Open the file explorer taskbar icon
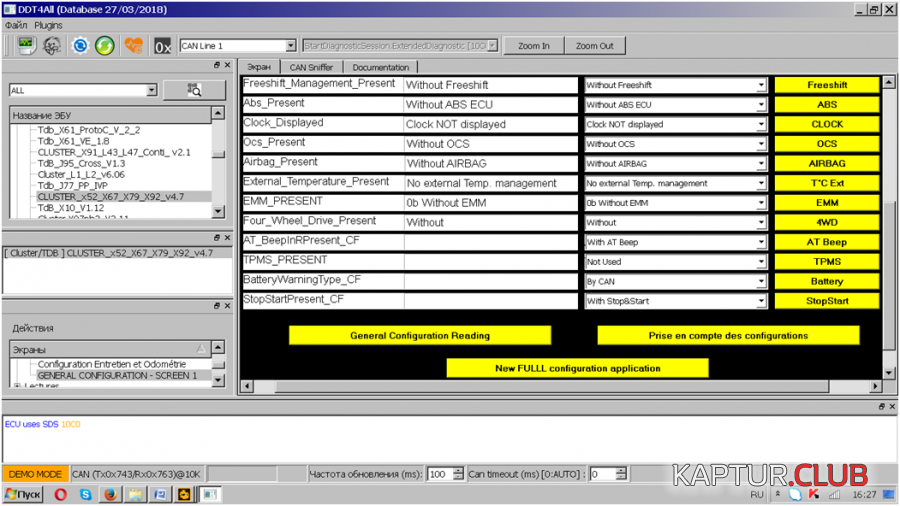Image resolution: width=900 pixels, height=506 pixels. tap(135, 494)
